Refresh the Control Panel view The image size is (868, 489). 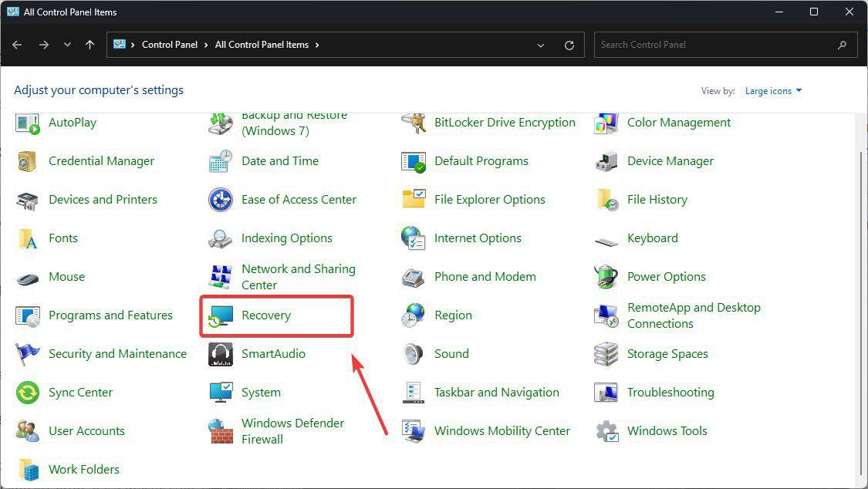point(569,46)
